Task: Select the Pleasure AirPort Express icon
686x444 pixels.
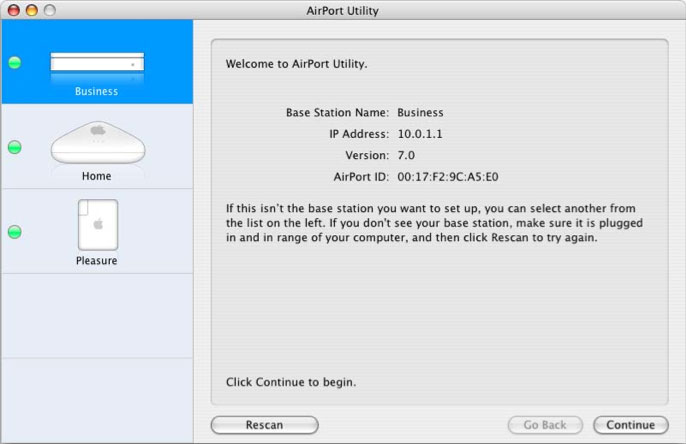Action: pyautogui.click(x=98, y=225)
